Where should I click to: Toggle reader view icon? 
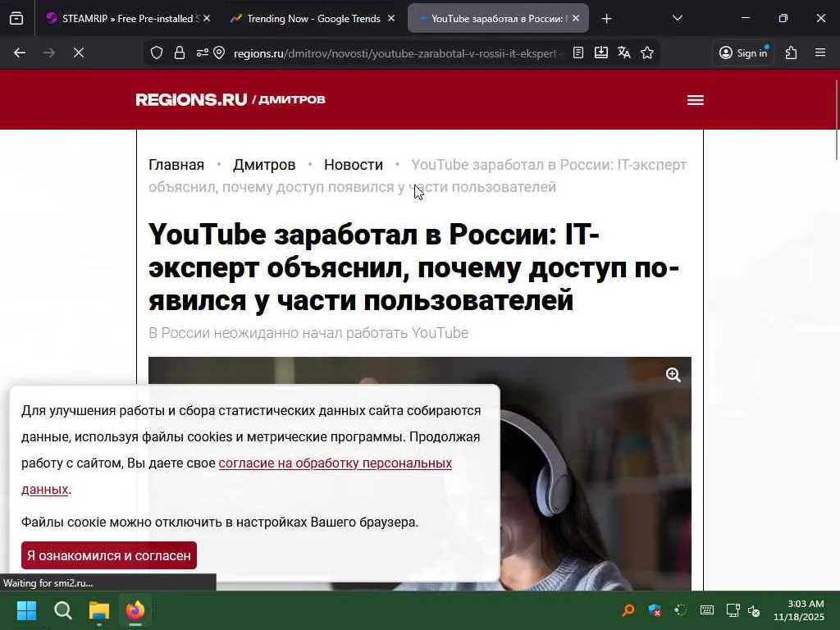[578, 53]
